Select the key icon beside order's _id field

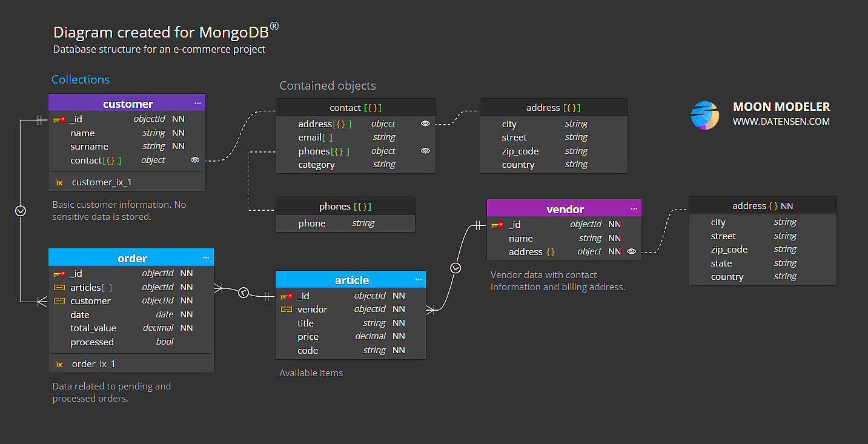60,273
